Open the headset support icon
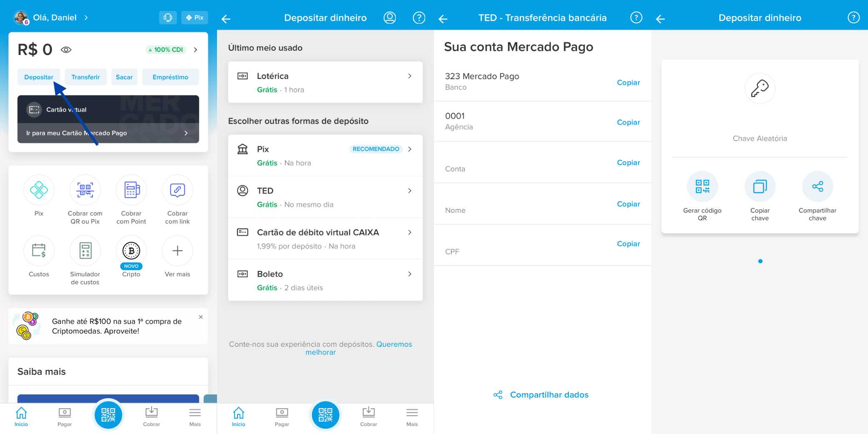The image size is (868, 434). click(x=168, y=17)
